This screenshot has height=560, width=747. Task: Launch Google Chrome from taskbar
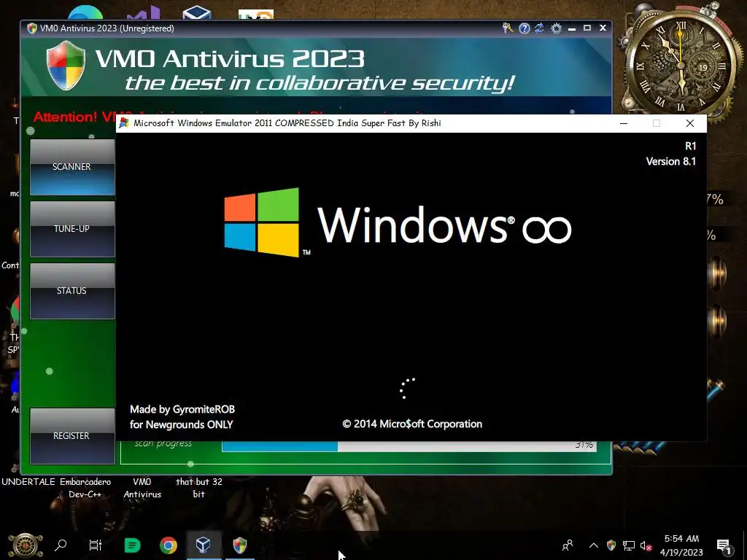[169, 545]
